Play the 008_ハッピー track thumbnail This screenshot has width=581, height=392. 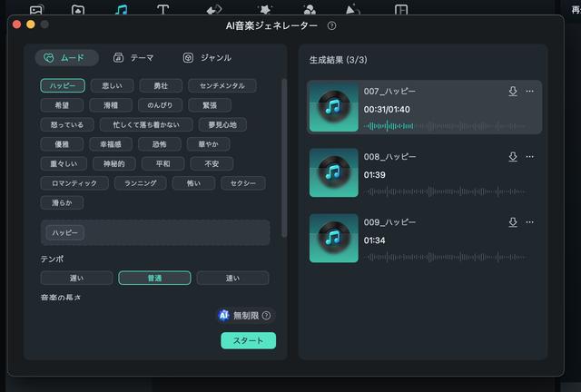click(x=333, y=172)
